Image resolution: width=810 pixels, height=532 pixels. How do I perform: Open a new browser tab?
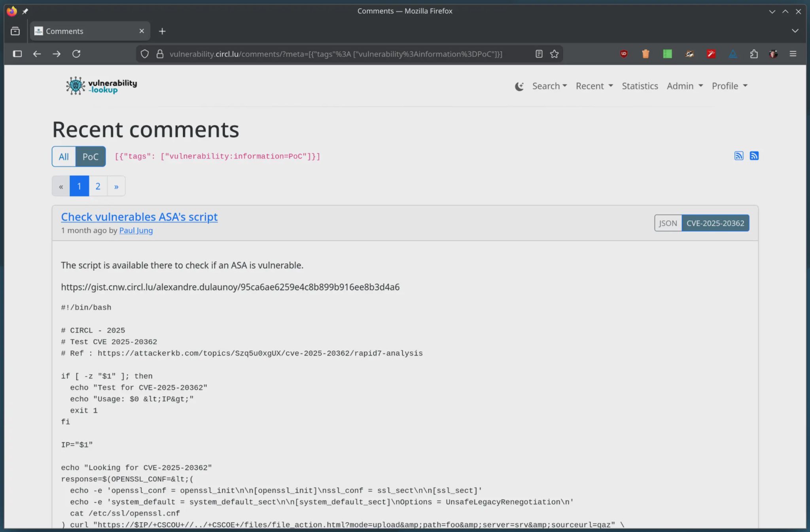tap(162, 31)
